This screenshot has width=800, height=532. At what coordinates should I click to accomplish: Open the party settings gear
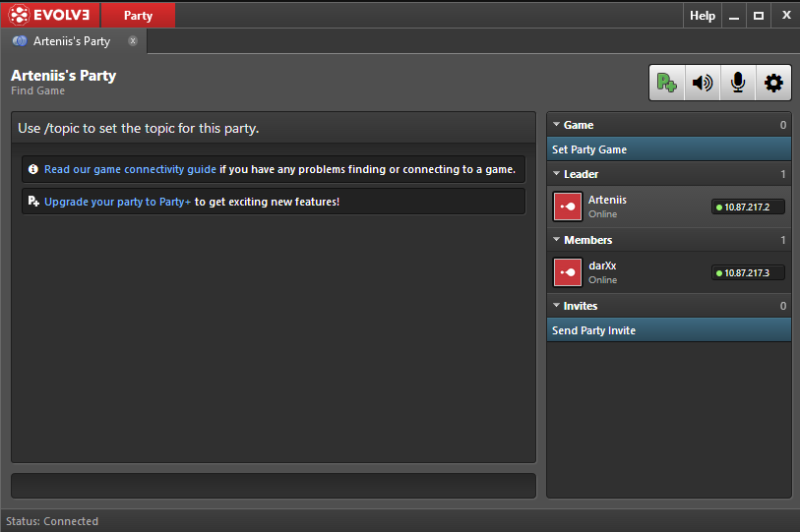pyautogui.click(x=773, y=83)
